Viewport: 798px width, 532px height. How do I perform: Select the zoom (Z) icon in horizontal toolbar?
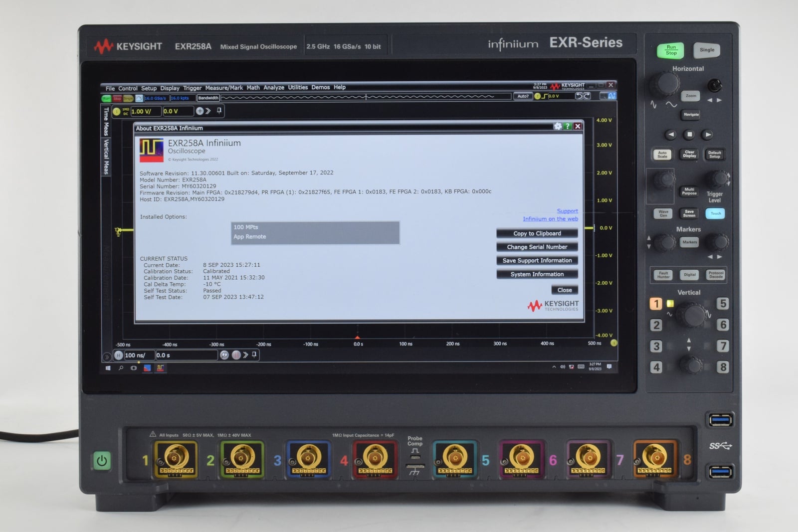point(224,355)
